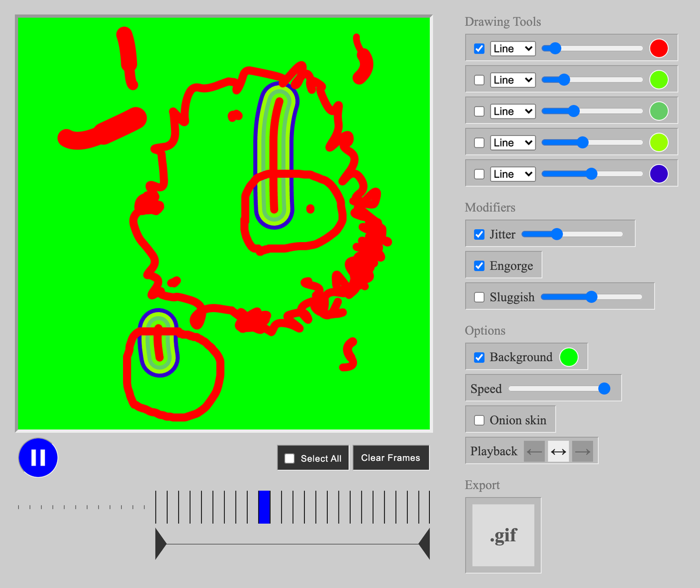Open the Background green color swatch
The height and width of the screenshot is (588, 700).
click(x=569, y=357)
